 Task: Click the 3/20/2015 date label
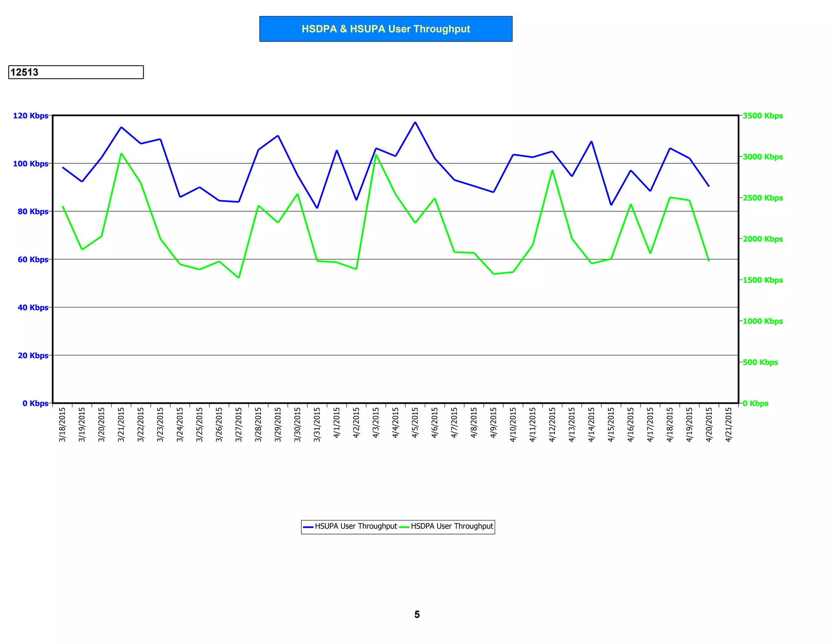pos(101,425)
